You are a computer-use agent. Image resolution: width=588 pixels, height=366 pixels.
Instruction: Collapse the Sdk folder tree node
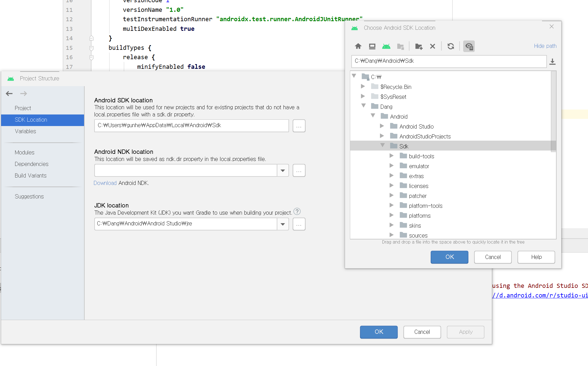tap(382, 146)
